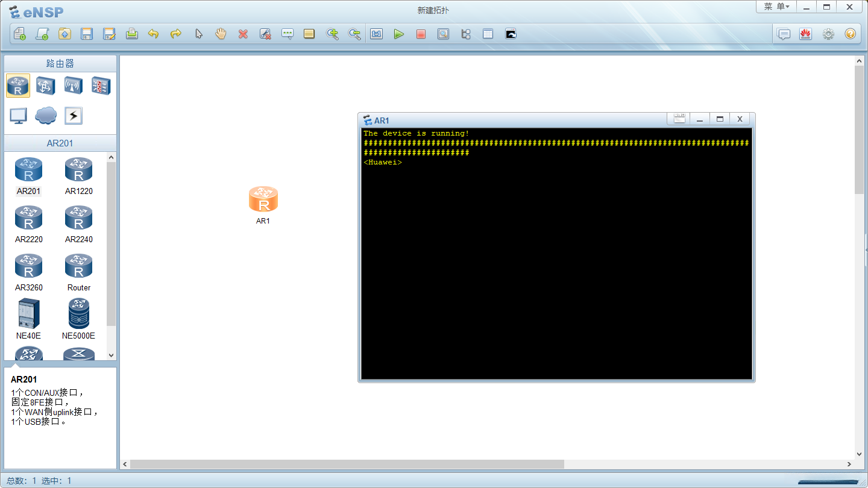Open the Huawei official website icon

(x=805, y=34)
